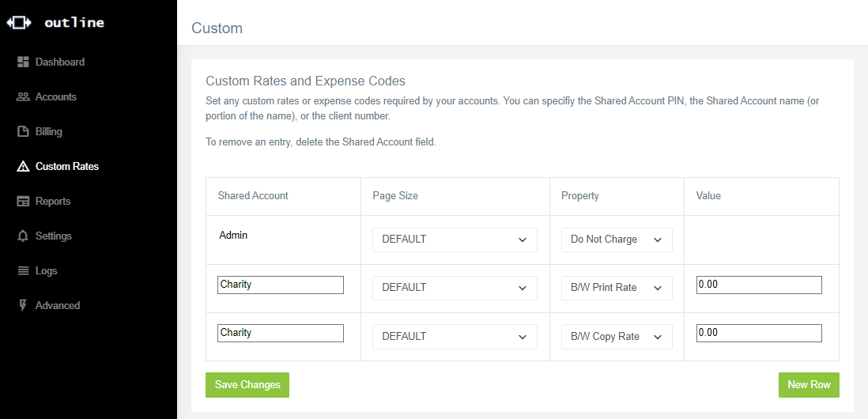Click the Outline logo icon
Viewport: 868px width, 419px height.
[x=19, y=23]
